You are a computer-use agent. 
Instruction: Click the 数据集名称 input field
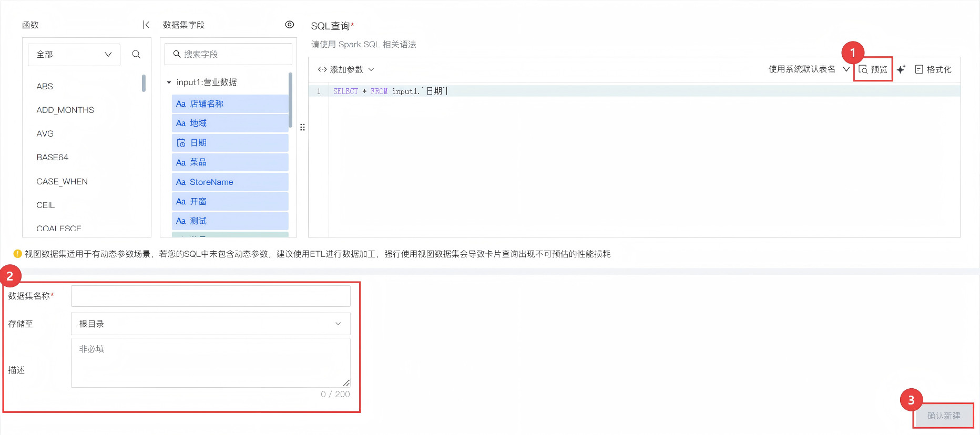(x=210, y=296)
